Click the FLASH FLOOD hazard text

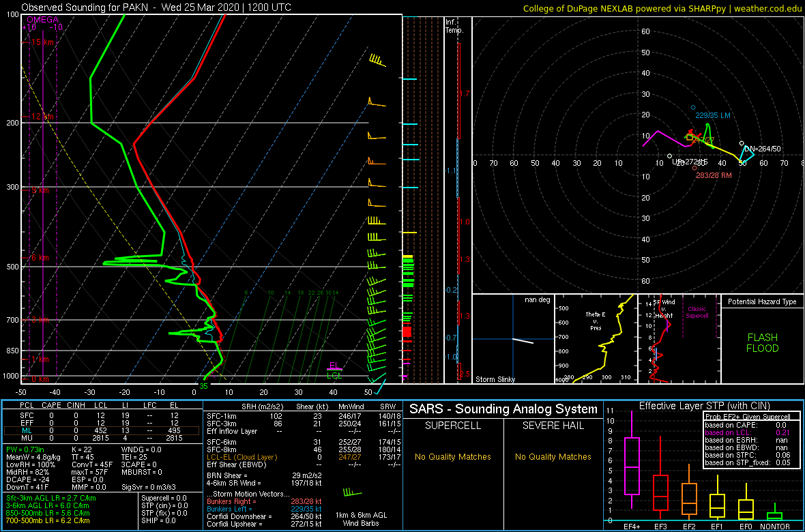(763, 343)
